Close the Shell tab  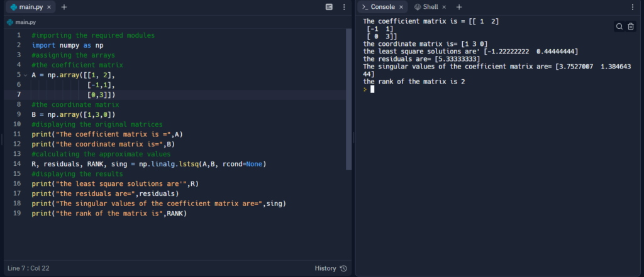click(444, 7)
